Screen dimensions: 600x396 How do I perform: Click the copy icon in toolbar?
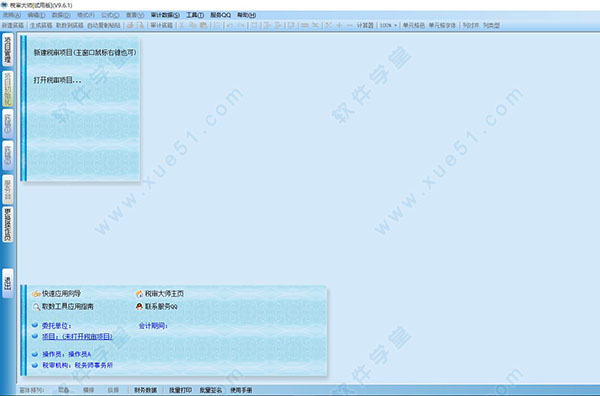click(x=193, y=26)
